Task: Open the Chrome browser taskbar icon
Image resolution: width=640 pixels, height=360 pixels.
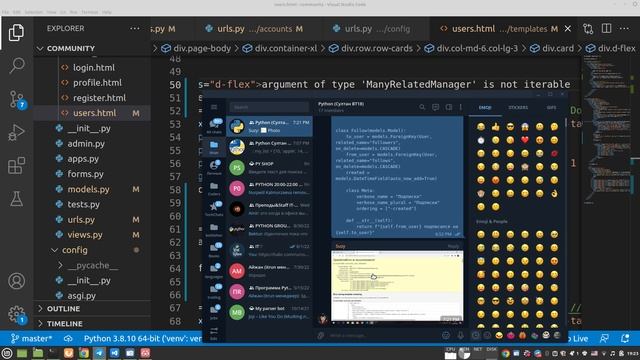Action: [84, 353]
